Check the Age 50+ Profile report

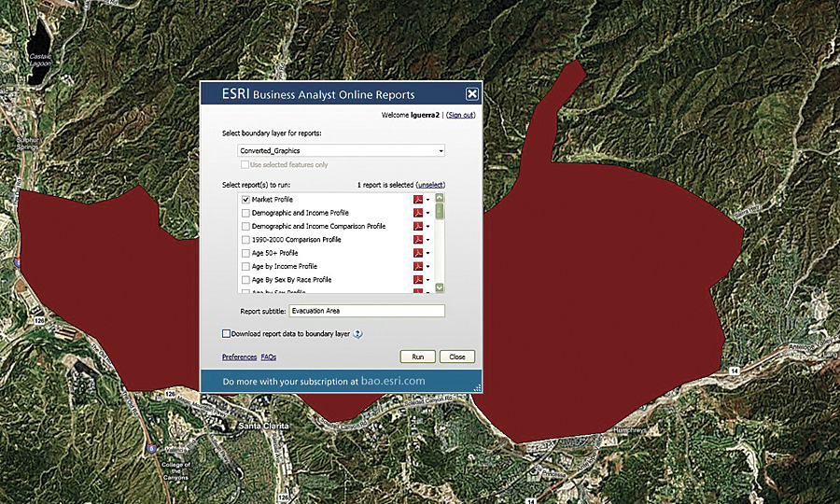point(245,253)
